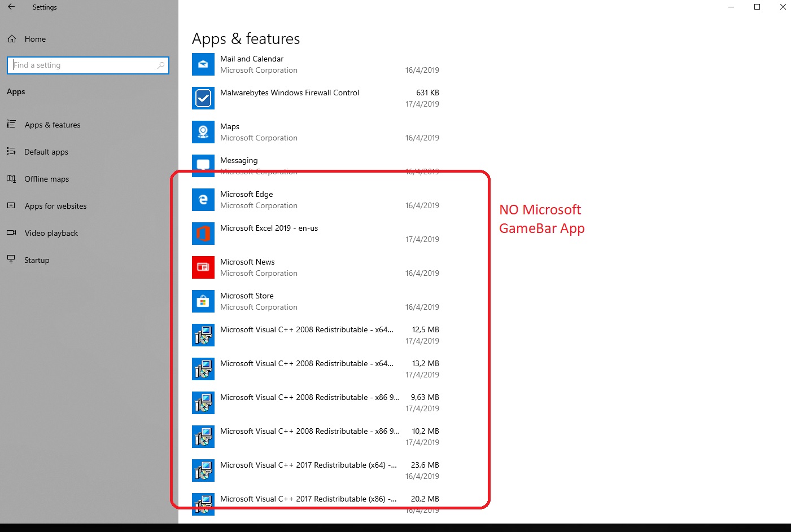Click the Microsoft News icon

click(203, 267)
